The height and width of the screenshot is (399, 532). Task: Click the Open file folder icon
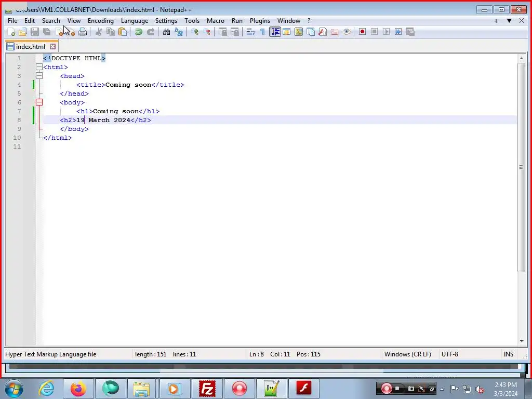23,32
